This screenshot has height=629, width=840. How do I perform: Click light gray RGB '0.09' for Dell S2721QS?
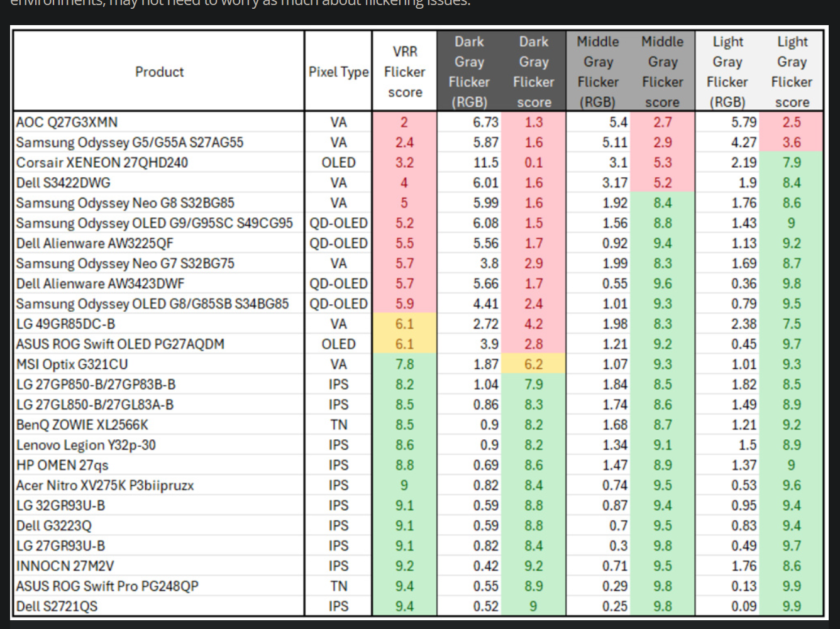(744, 606)
